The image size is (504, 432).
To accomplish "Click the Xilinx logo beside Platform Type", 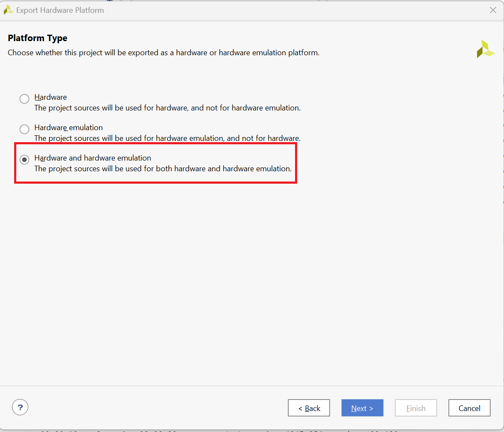I will pos(485,49).
